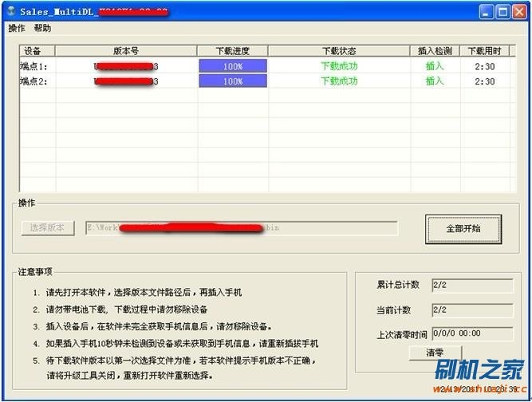This screenshot has height=402, width=532.
Task: Click the application icon in title bar
Action: tap(11, 11)
